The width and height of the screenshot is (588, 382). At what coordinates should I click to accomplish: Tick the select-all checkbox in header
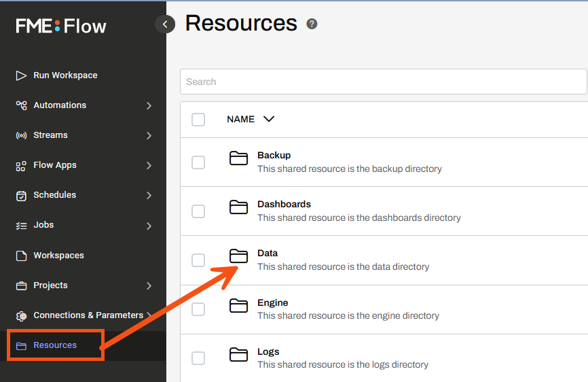pos(198,120)
